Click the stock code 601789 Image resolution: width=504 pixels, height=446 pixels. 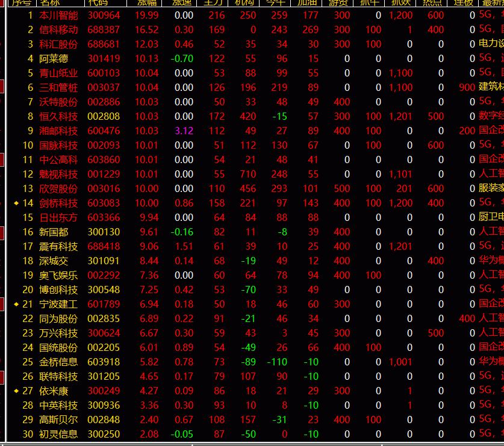104,304
